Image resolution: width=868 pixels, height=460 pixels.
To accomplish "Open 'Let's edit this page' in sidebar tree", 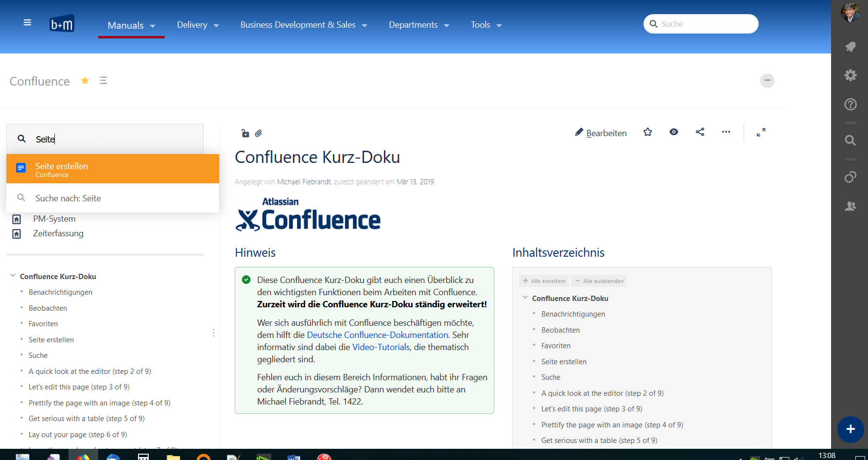I will pos(79,387).
